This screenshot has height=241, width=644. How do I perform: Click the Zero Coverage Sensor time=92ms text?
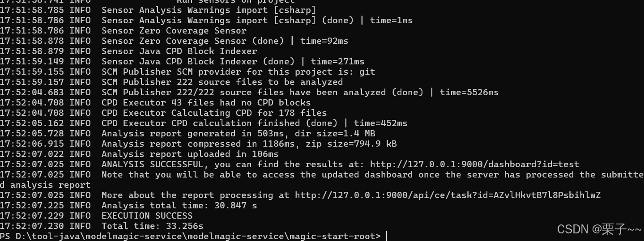coord(324,41)
